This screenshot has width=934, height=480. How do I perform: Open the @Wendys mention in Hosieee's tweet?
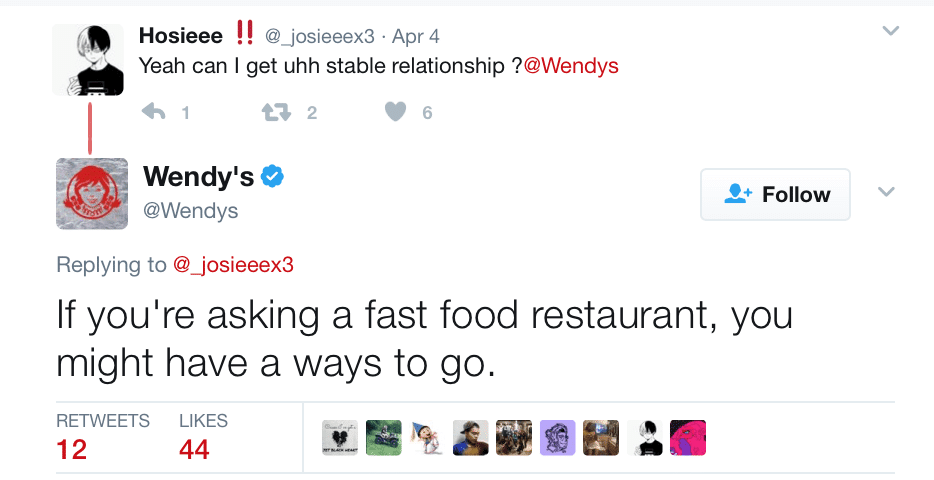click(571, 66)
